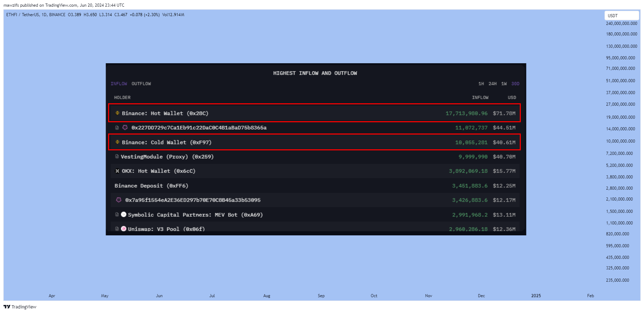Click the Jun label on time axis
The width and height of the screenshot is (644, 313).
tap(159, 296)
